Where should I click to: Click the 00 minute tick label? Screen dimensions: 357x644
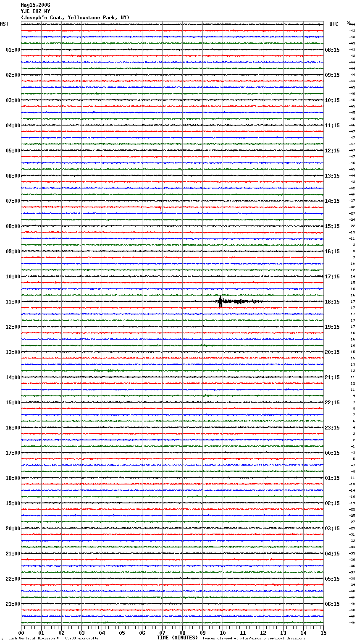pyautogui.click(x=21, y=633)
